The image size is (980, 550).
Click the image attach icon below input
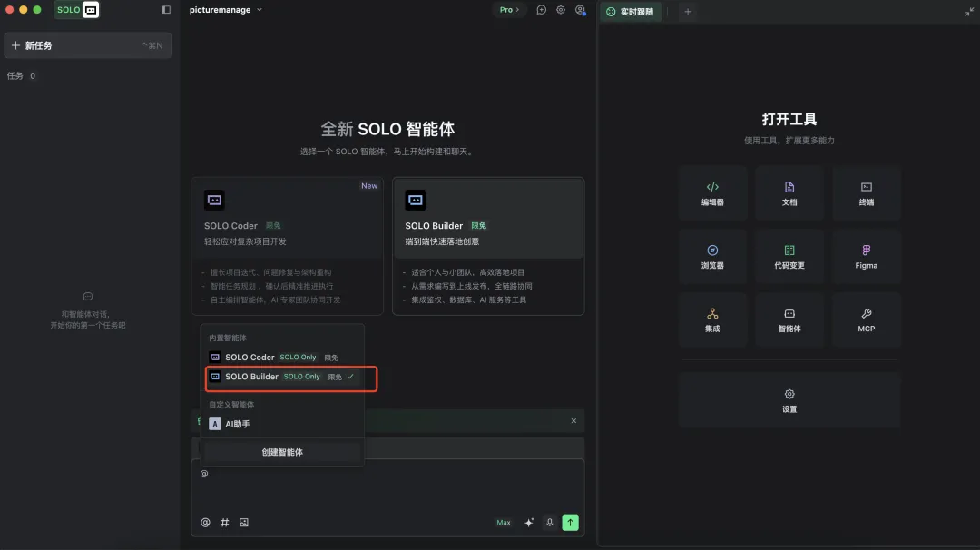point(244,523)
